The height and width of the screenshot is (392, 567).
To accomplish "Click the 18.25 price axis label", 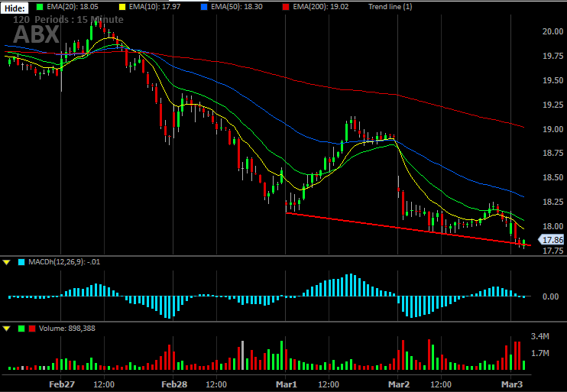I will [x=552, y=202].
